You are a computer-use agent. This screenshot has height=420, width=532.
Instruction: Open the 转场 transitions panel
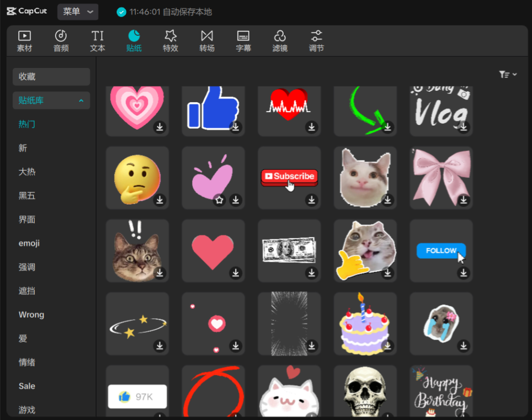(207, 41)
